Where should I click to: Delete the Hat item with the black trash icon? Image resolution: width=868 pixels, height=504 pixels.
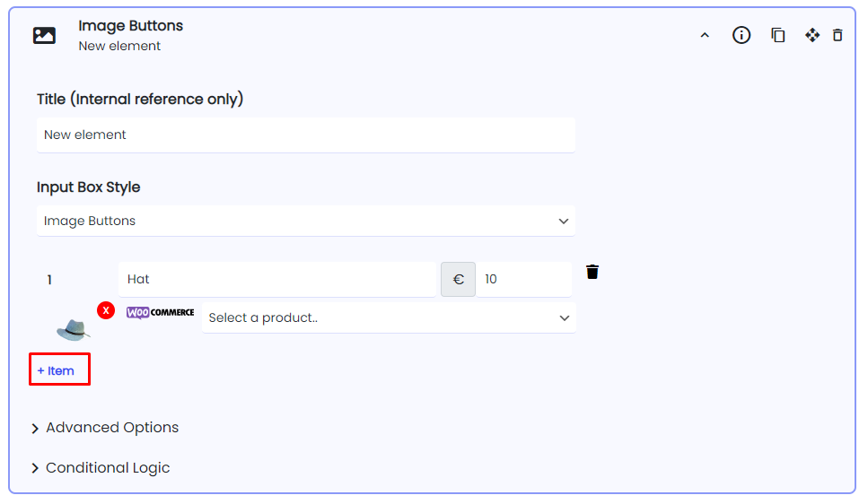coord(592,272)
